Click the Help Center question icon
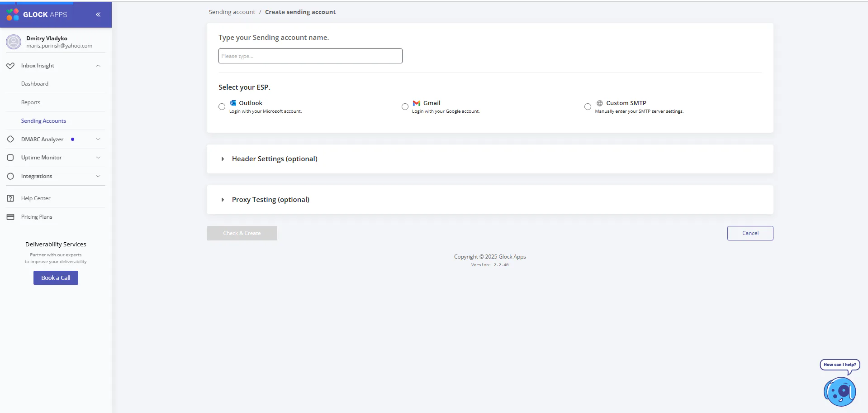Screen dimensions: 868x413 10,198
